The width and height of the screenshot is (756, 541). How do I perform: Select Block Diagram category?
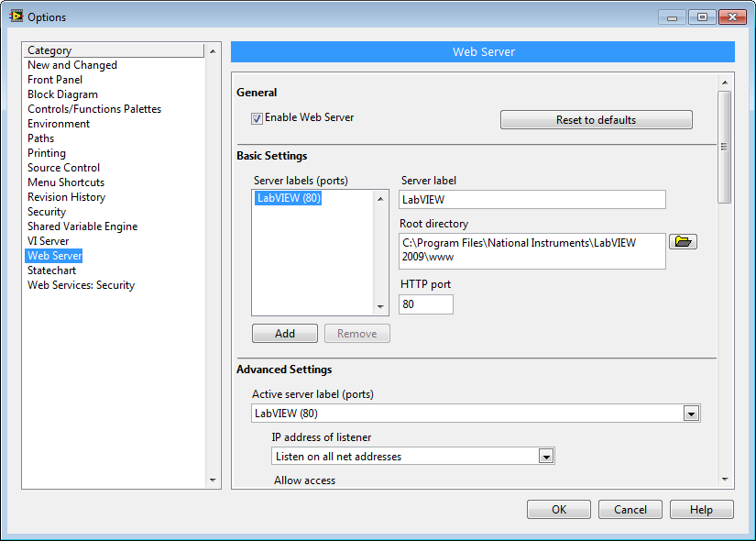62,94
